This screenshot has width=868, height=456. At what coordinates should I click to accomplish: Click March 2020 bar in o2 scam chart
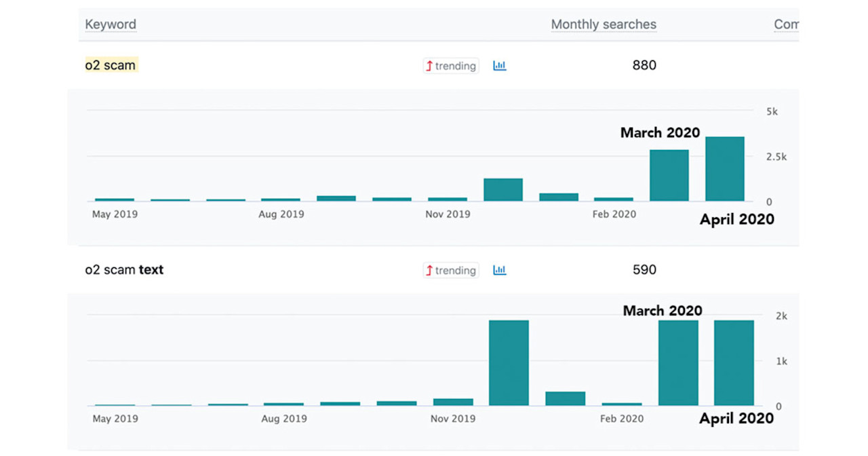coord(669,176)
